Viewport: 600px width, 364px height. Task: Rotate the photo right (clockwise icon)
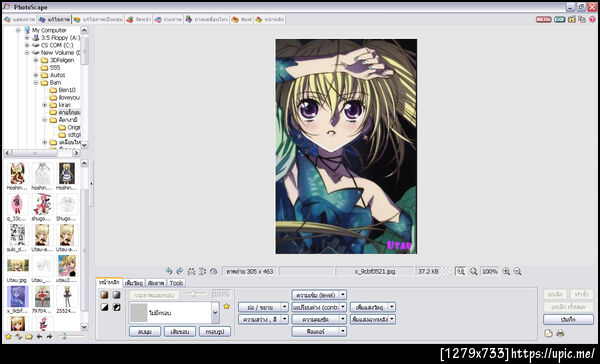(x=180, y=271)
